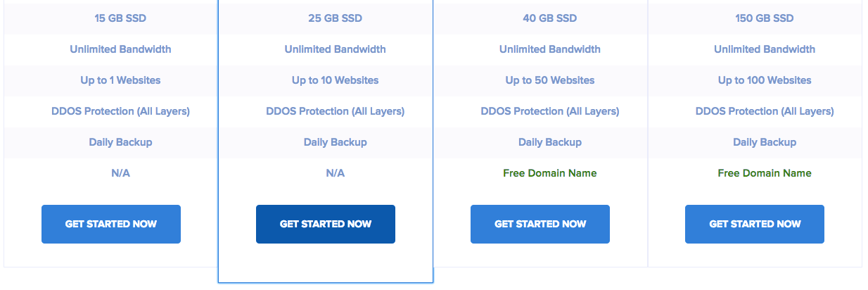Click Get Started Now under 150 GB plan
This screenshot has height=290, width=868.
point(755,224)
